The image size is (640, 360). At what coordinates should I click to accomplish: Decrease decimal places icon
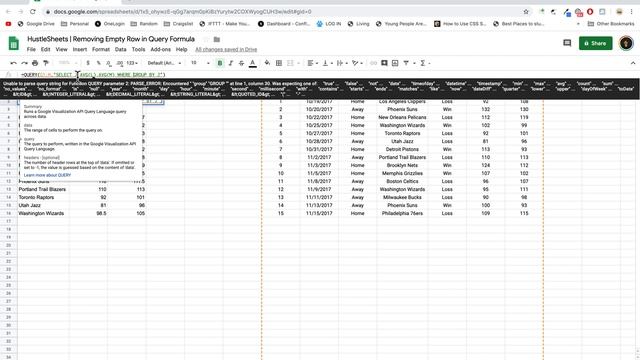point(109,63)
